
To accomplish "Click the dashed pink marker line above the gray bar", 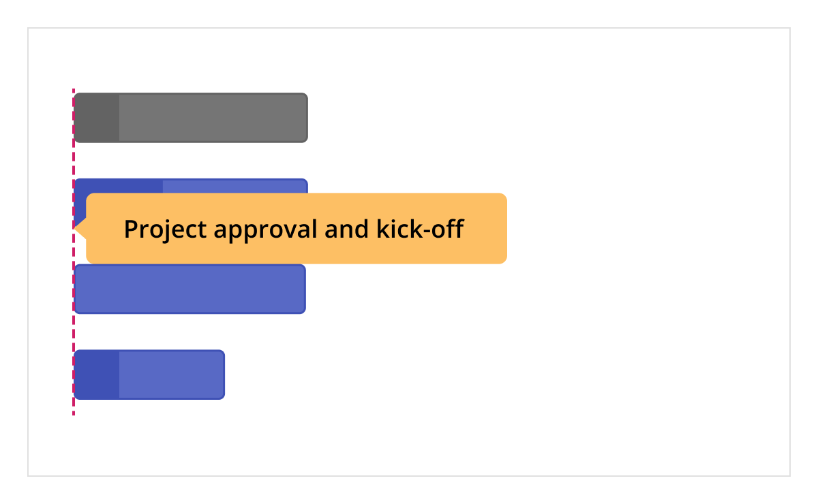I will [x=74, y=90].
